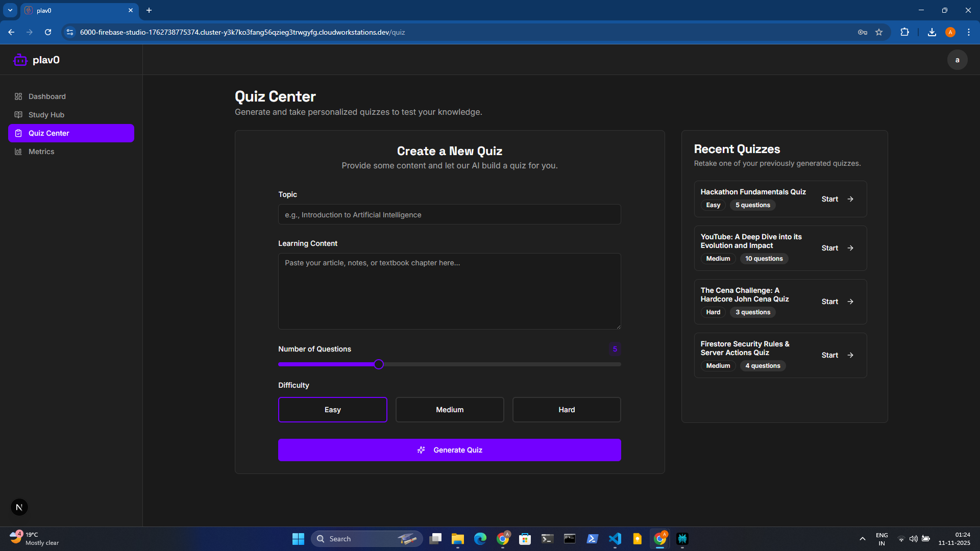Viewport: 980px width, 551px height.
Task: Click the plav0 robot logo icon
Action: (20, 60)
